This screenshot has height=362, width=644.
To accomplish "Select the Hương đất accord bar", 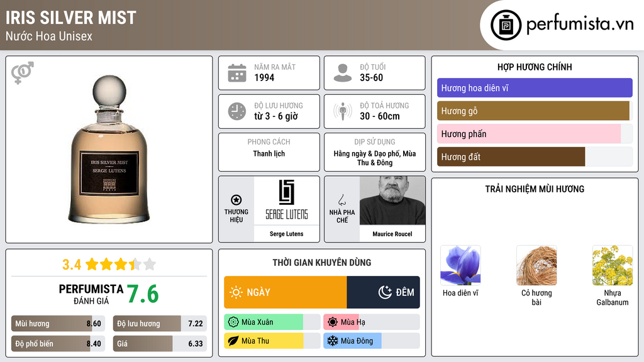I will 535,156.
